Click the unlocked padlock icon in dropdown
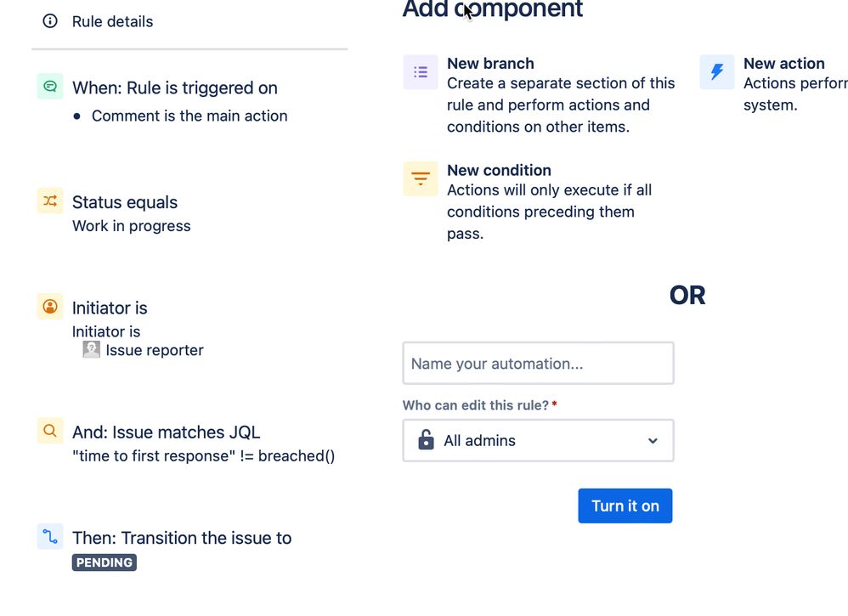The height and width of the screenshot is (616, 848). [426, 439]
